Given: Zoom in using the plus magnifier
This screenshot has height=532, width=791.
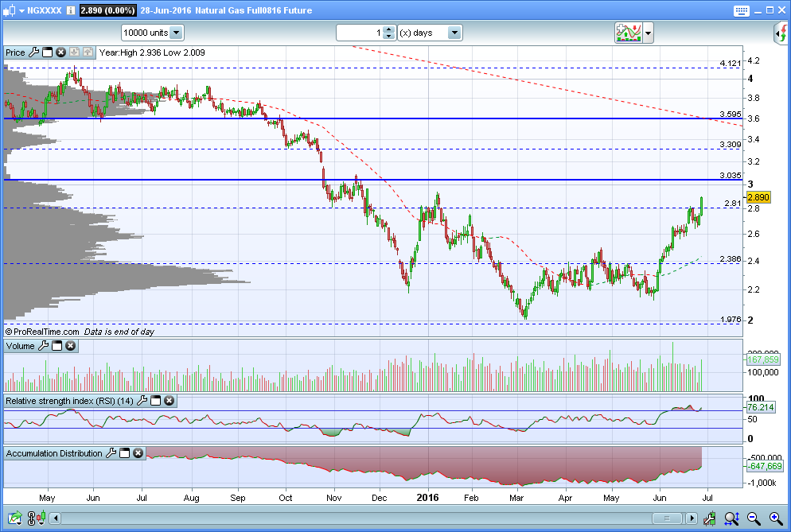Looking at the screenshot, I should click(x=773, y=518).
